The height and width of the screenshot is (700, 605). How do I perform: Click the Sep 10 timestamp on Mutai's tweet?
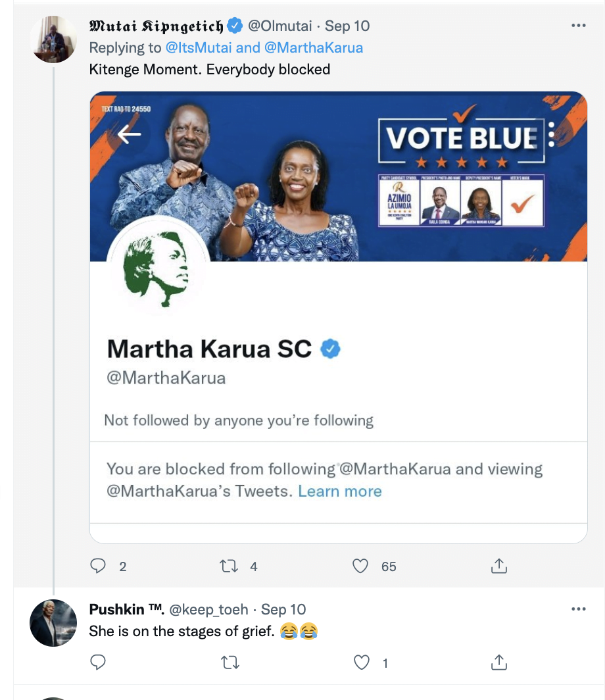(347, 26)
